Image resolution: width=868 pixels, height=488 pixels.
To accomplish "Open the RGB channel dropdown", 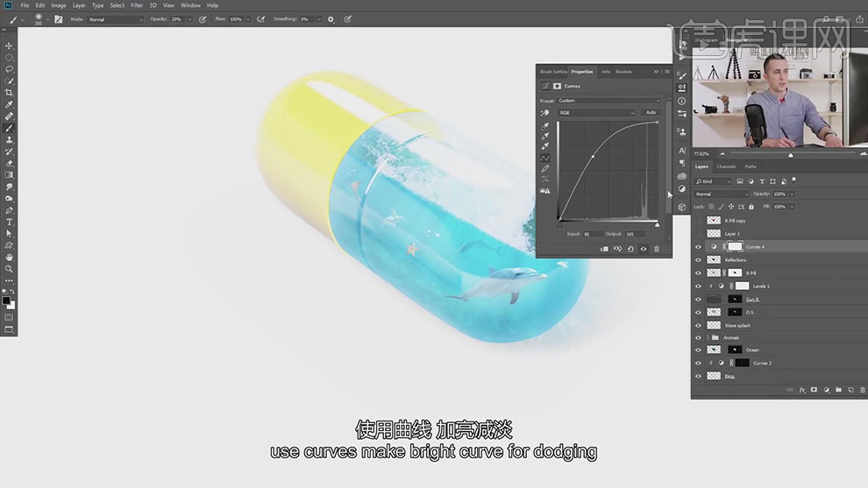I will (x=597, y=113).
